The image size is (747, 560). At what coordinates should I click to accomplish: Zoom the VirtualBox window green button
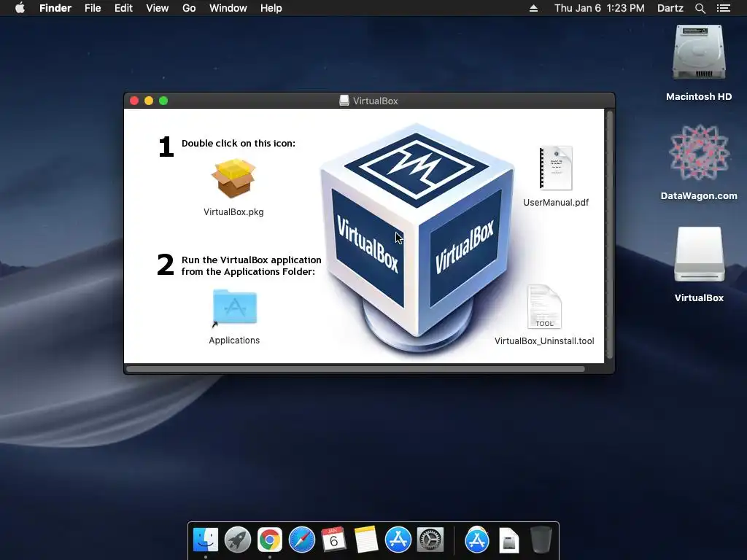point(163,101)
